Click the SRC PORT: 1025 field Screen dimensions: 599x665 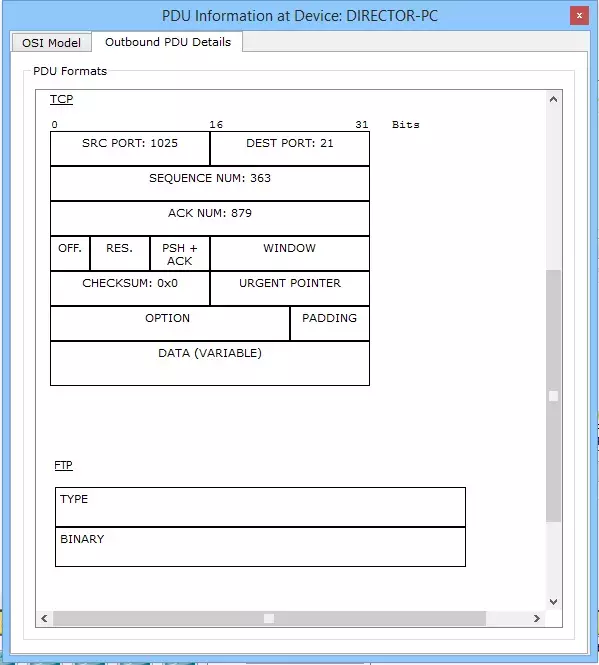[130, 148]
